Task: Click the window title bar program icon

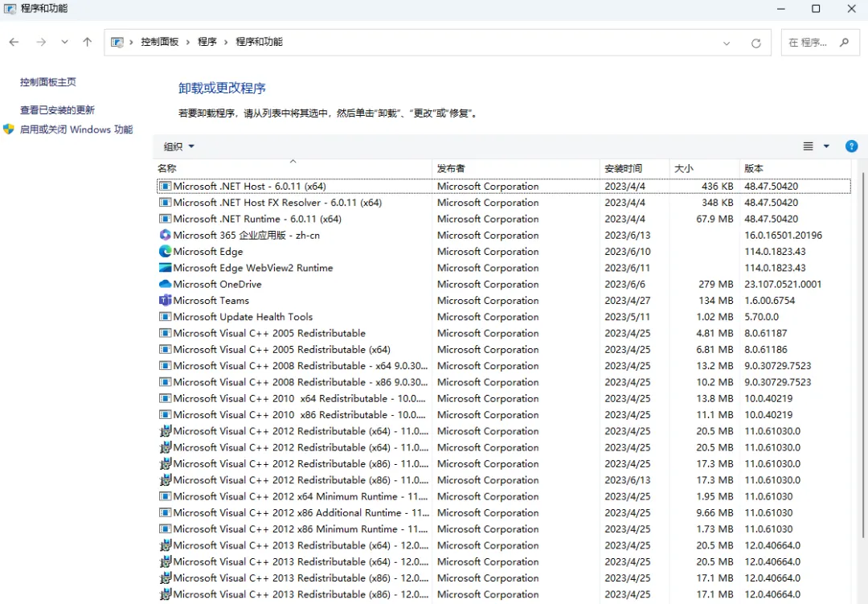Action: pos(10,9)
